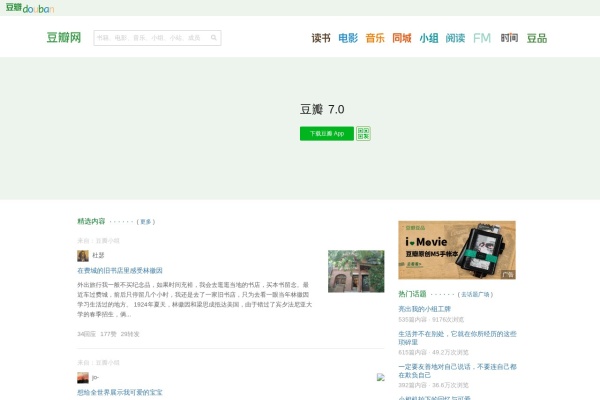Click the green 下载豆瓣 App button
Image resolution: width=600 pixels, height=400 pixels.
click(327, 134)
